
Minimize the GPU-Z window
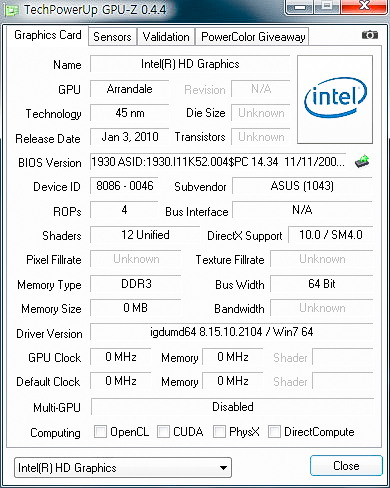[300, 6]
